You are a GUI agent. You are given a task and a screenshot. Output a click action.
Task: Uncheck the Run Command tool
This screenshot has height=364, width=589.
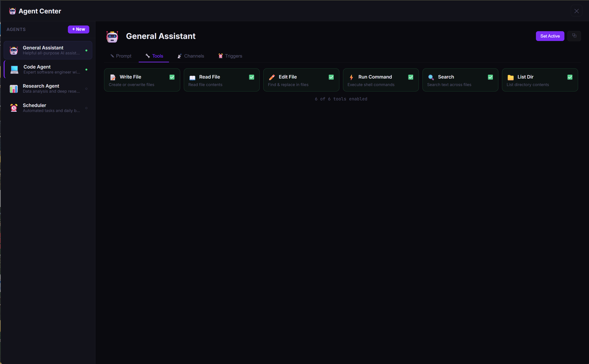411,77
